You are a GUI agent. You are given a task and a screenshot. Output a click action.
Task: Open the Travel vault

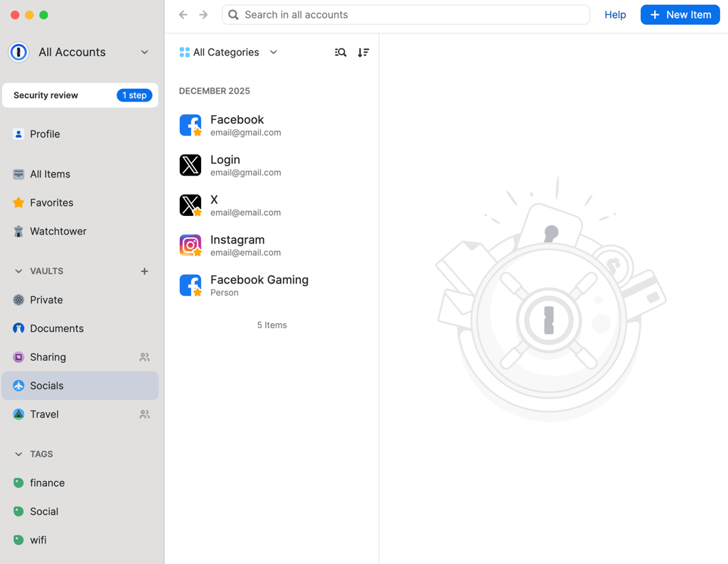coord(80,414)
